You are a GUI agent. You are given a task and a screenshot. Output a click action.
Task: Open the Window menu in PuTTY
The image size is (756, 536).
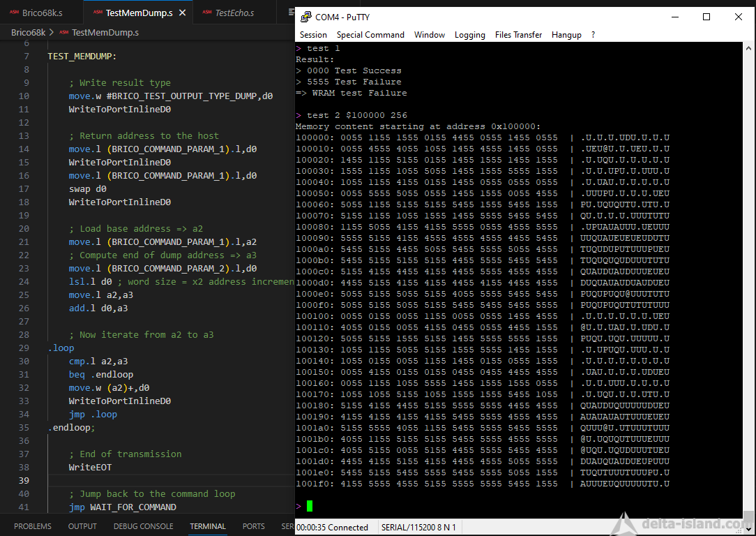pyautogui.click(x=429, y=35)
